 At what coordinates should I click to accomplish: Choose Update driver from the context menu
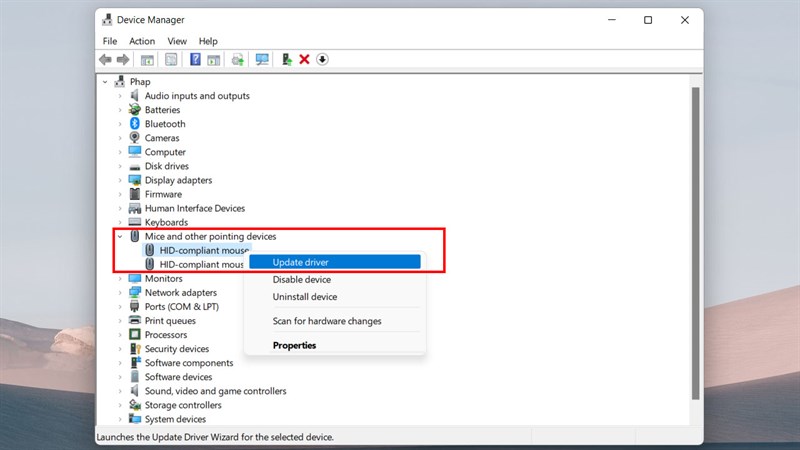pos(300,262)
